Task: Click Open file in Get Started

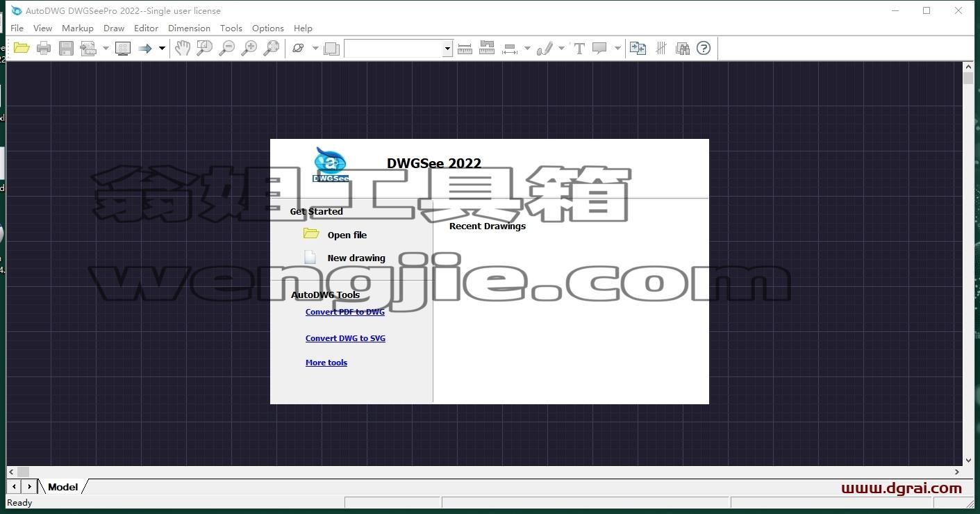Action: coord(347,235)
